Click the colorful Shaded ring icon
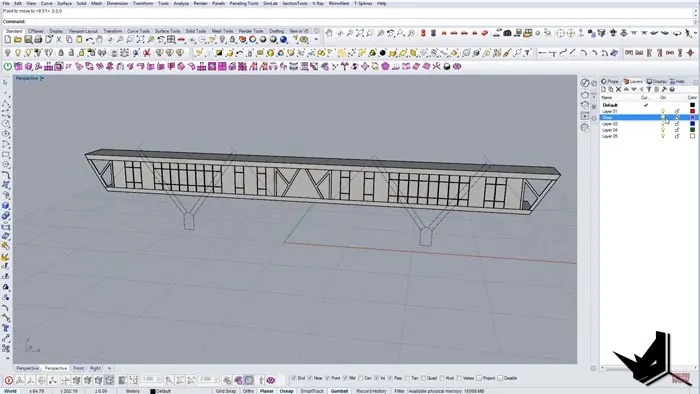Screen dimensions: 700x394 (x=253, y=40)
